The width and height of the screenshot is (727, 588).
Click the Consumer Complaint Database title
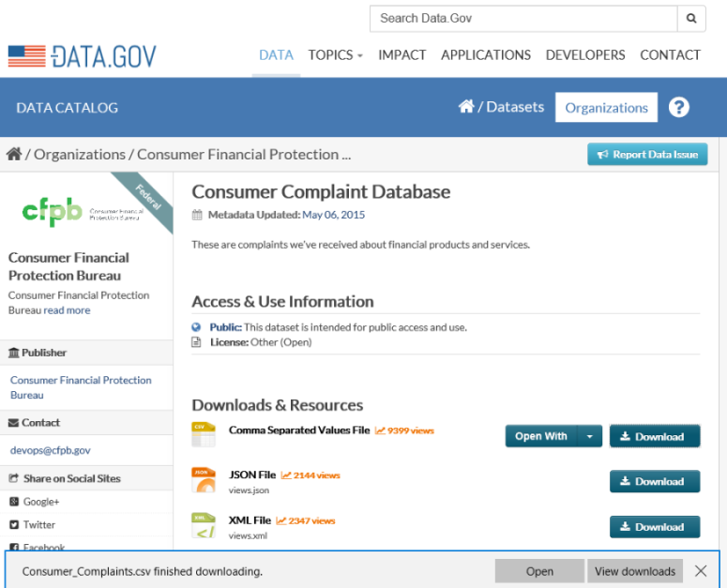(x=321, y=192)
